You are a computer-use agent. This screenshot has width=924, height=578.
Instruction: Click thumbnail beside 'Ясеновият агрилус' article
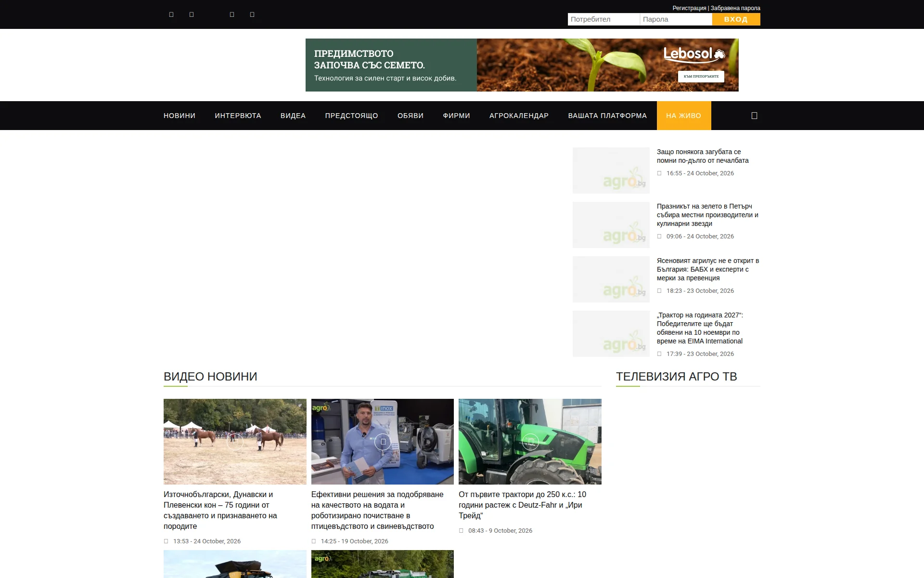611,279
